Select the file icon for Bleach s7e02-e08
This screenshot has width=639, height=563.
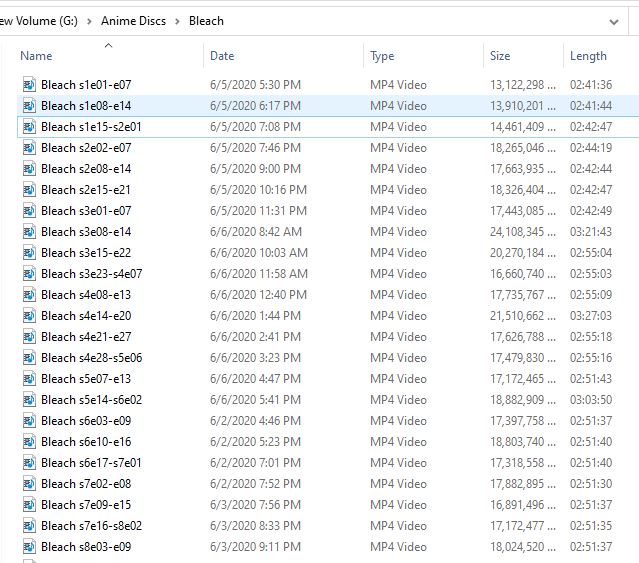click(x=29, y=484)
